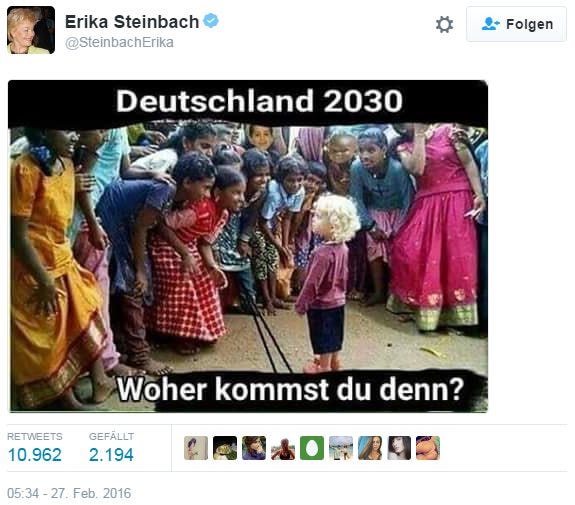Click the Folgen follow button
Image resolution: width=575 pixels, height=505 pixels.
(x=516, y=24)
